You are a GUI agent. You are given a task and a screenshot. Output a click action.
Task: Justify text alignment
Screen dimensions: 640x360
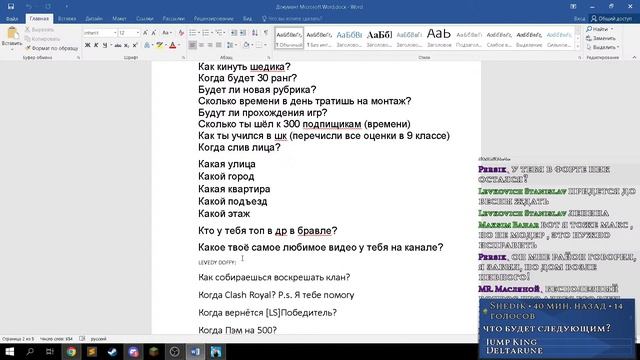219,45
